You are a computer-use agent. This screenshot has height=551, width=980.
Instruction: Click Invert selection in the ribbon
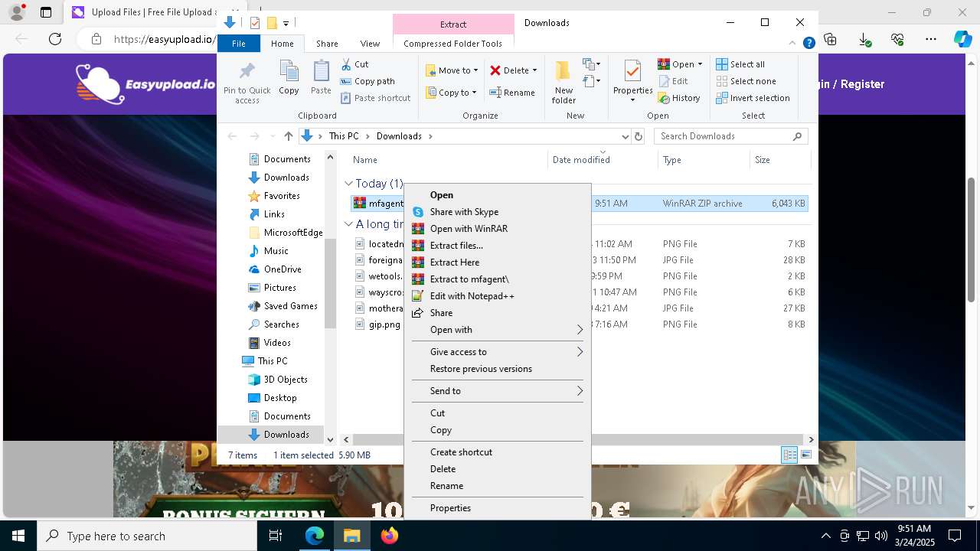tap(753, 98)
